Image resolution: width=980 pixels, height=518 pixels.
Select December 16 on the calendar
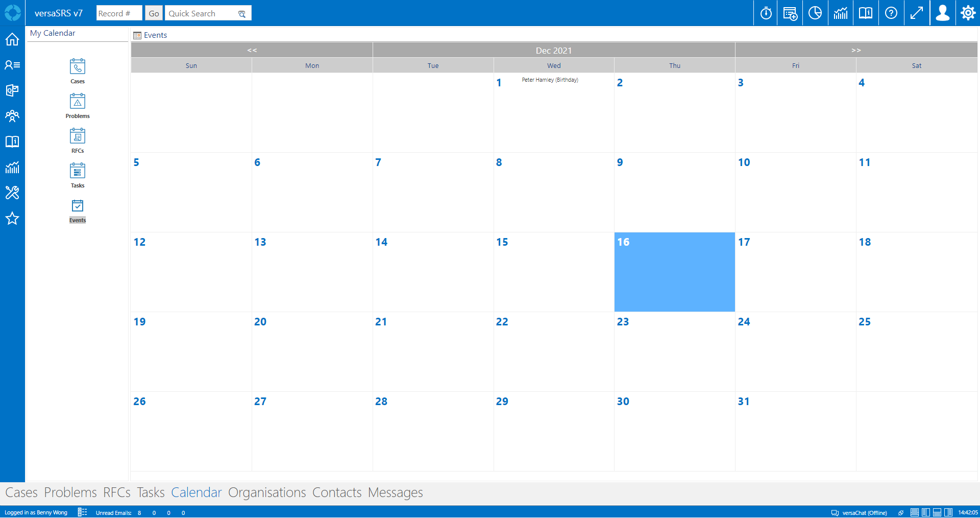point(674,272)
